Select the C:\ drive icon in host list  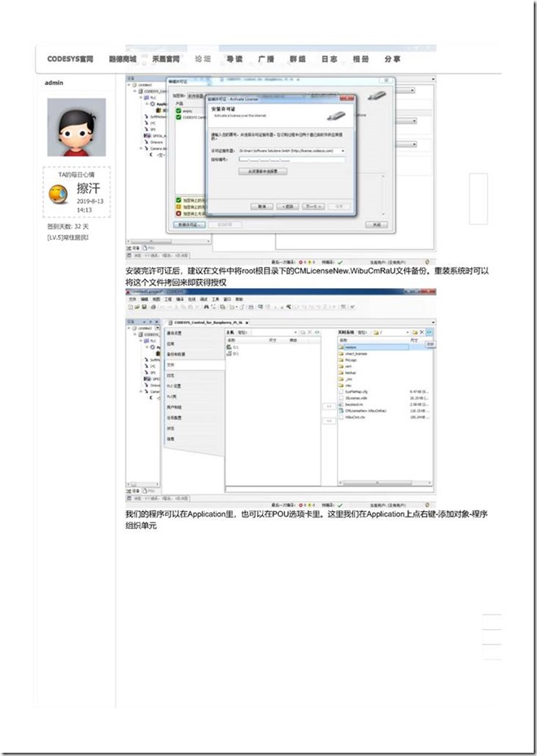229,347
